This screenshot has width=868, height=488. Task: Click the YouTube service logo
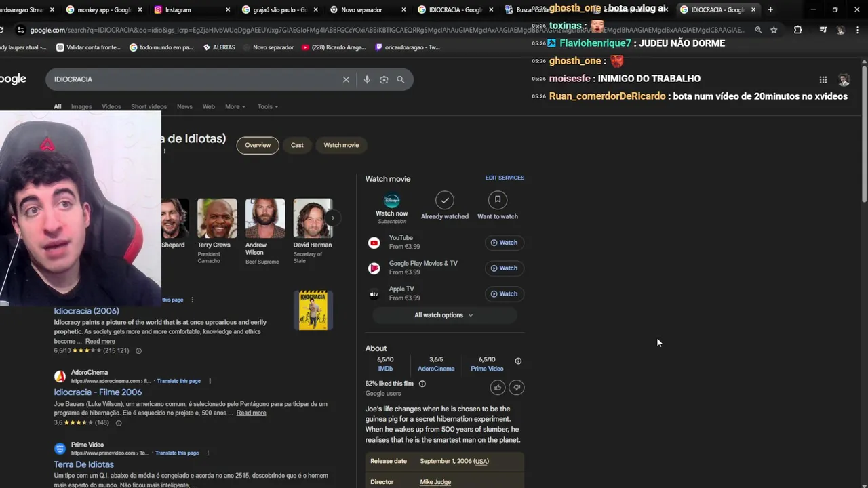(374, 243)
